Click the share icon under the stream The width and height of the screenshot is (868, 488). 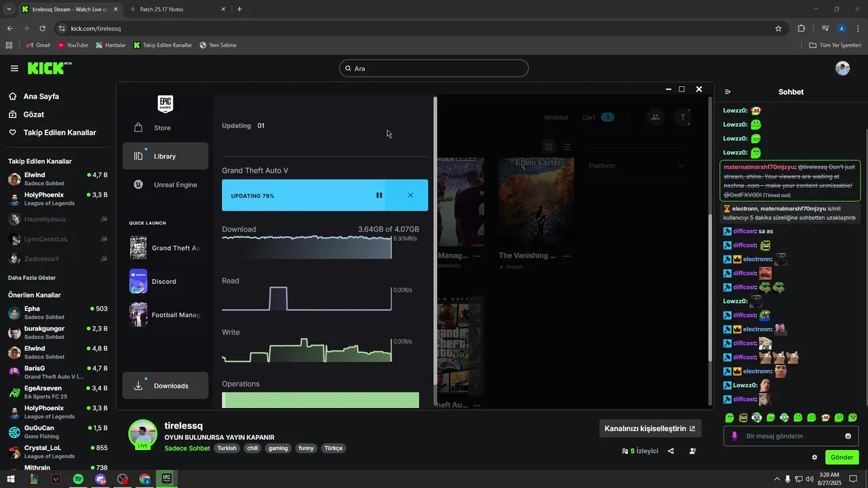point(671,451)
